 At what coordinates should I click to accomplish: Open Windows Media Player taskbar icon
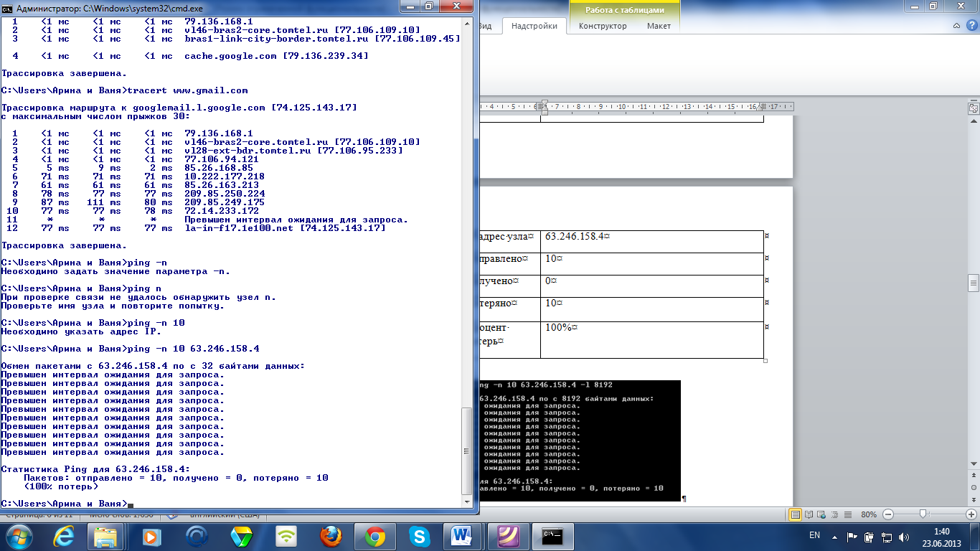tap(151, 536)
